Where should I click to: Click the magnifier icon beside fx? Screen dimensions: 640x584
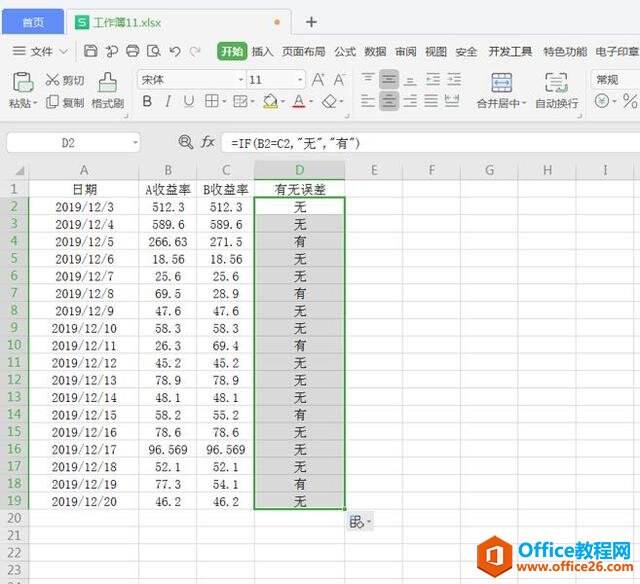[186, 142]
